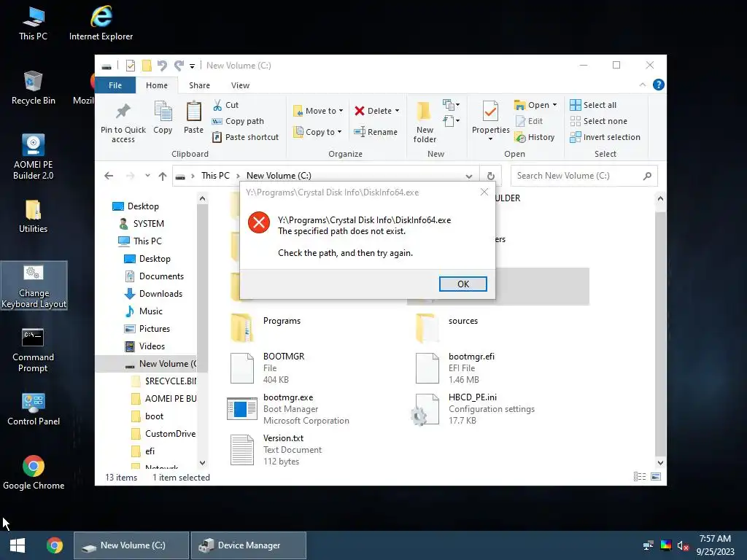Select Downloads in the navigation pane
This screenshot has height=560, width=747.
pos(154,294)
